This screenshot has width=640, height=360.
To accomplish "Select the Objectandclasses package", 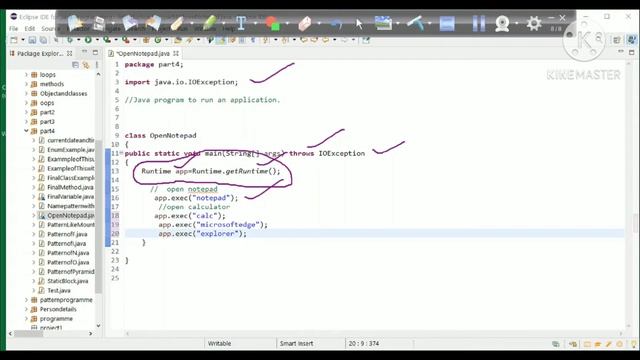I will (x=63, y=93).
